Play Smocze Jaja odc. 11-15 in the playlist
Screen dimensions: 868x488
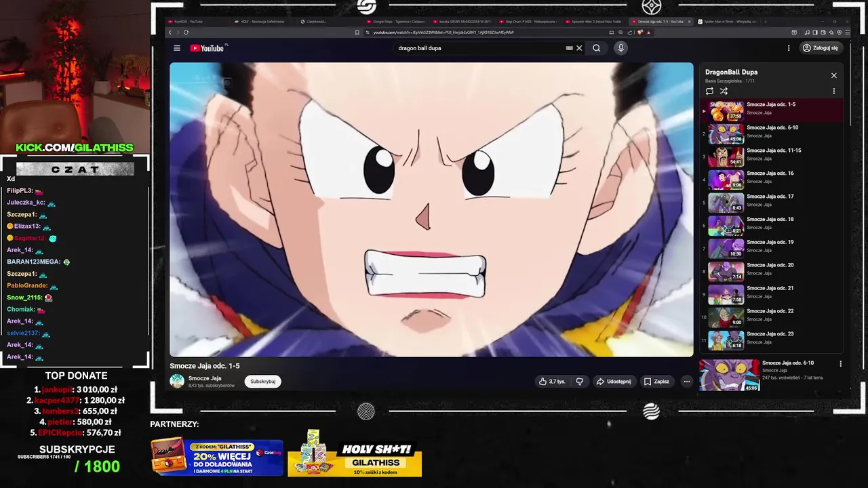pyautogui.click(x=772, y=155)
